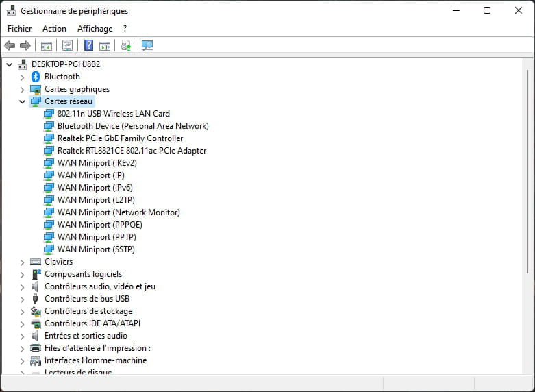Open the Affichage menu
Viewport: 535px width, 392px height.
tap(95, 29)
